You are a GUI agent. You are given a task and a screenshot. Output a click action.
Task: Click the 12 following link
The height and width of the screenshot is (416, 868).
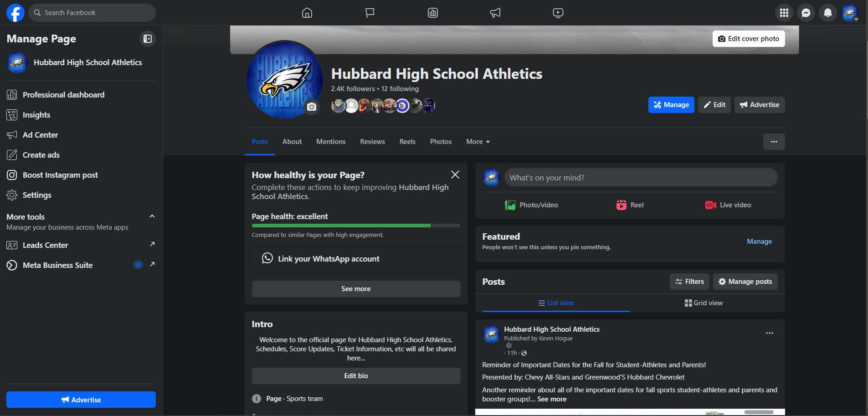(x=400, y=89)
